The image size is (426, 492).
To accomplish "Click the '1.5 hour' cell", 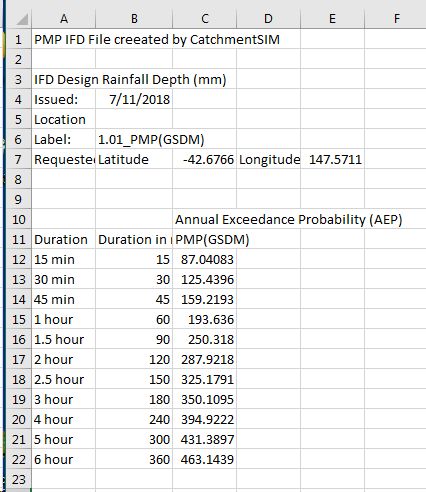I will coord(64,339).
